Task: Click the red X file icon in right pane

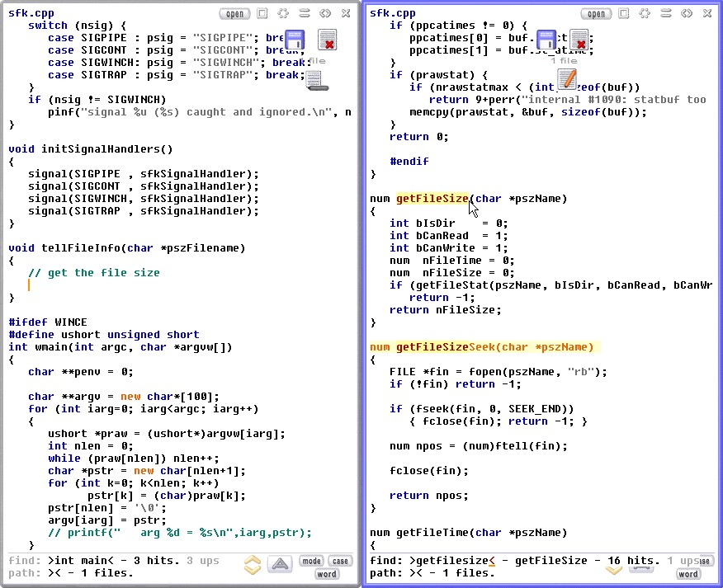Action: [x=579, y=40]
